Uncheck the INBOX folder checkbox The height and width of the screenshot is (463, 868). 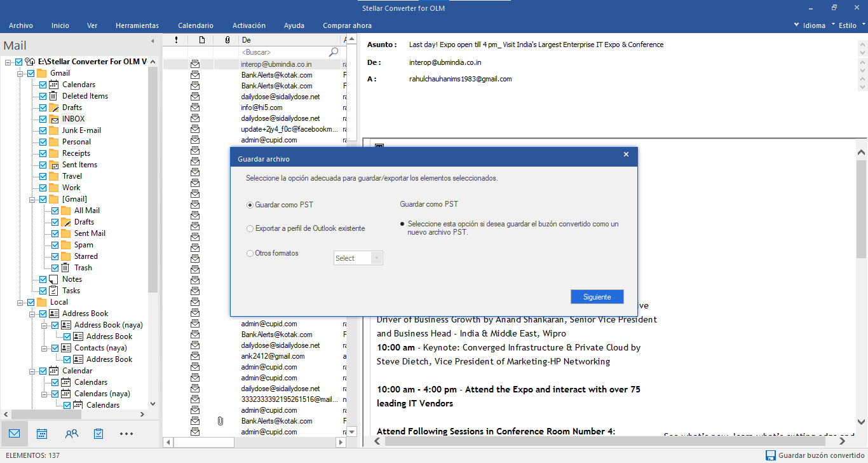tap(43, 119)
